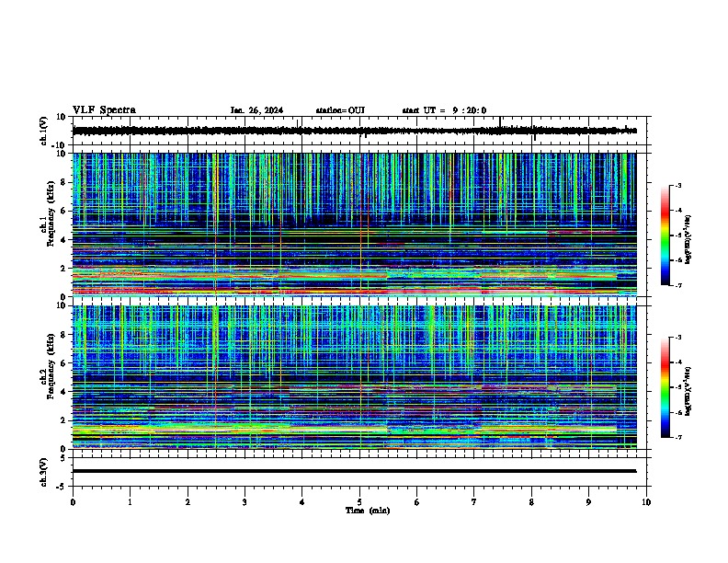Click the 'Time (min)' axis label
The image size is (728, 563).
point(368,511)
